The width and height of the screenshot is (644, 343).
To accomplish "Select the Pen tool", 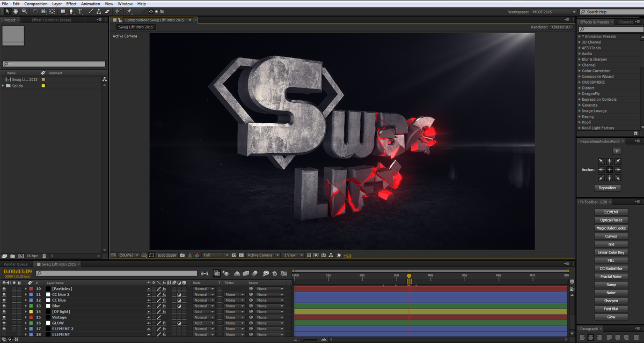I will (x=71, y=11).
